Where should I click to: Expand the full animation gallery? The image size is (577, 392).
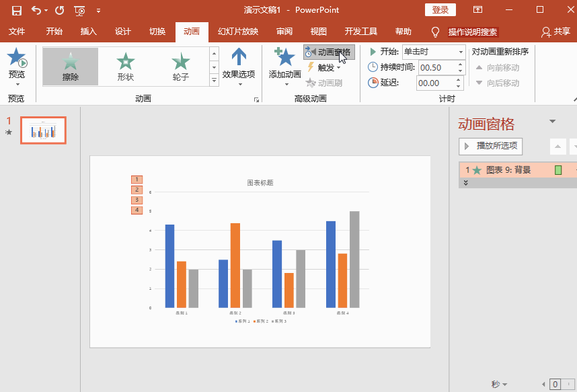(214, 80)
